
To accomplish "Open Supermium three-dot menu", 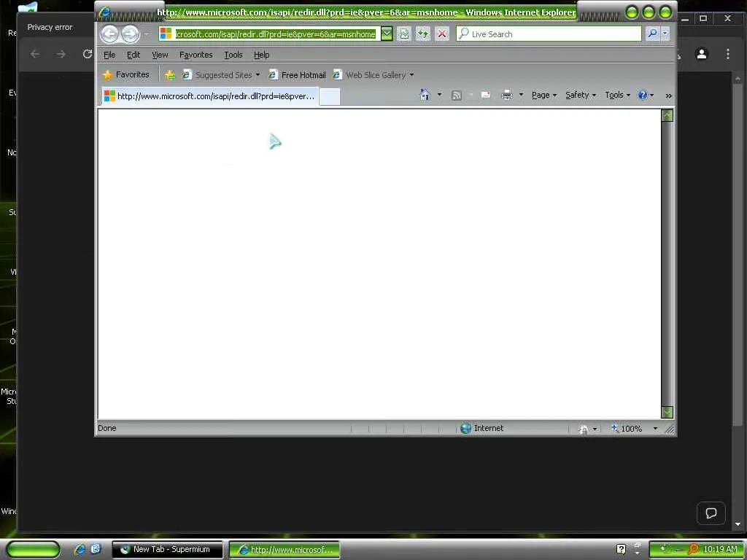I will 728,54.
